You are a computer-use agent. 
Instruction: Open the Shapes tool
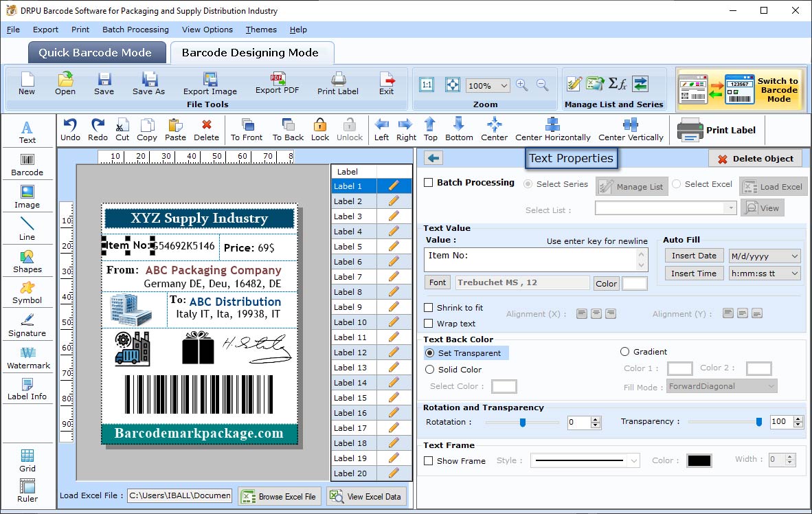27,261
